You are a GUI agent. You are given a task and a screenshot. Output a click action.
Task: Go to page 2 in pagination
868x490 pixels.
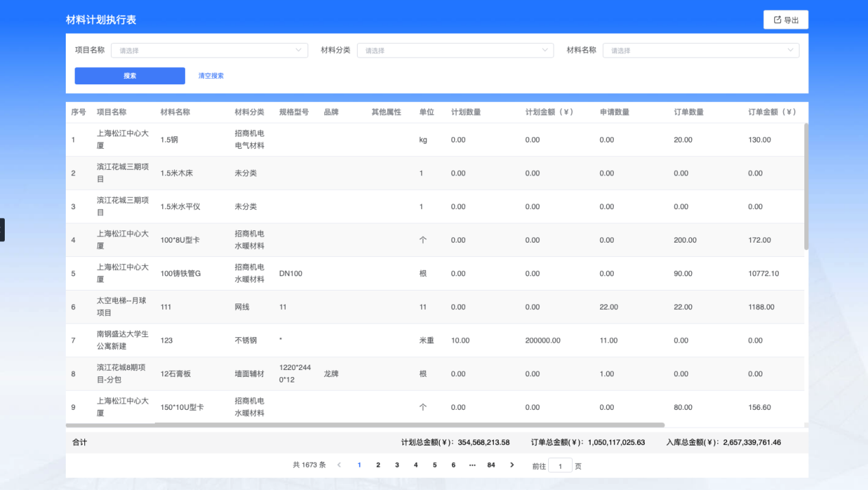coord(378,465)
